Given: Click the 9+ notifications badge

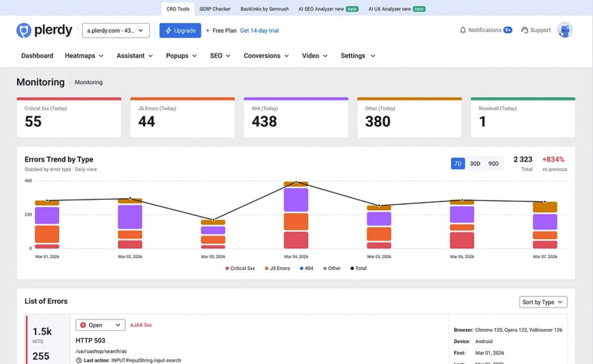Looking at the screenshot, I should pyautogui.click(x=508, y=30).
